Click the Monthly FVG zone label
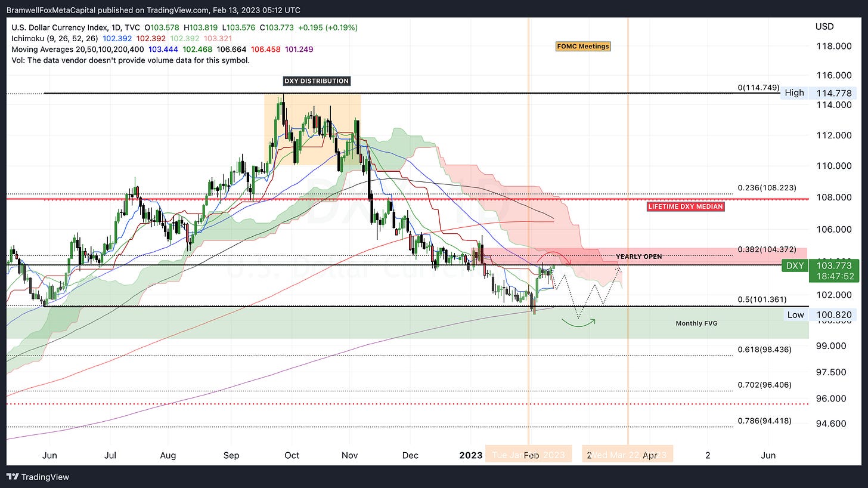 696,323
